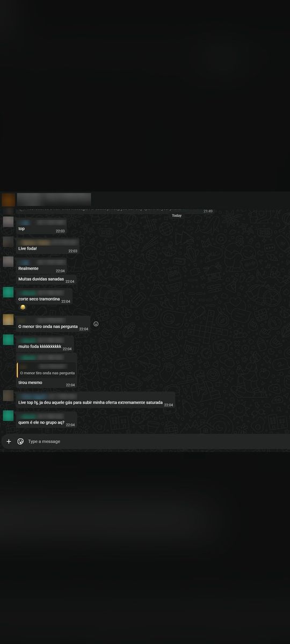The image size is (290, 644).
Task: Select the message 'muito foda kkkkkkkkkk'
Action: coord(40,346)
